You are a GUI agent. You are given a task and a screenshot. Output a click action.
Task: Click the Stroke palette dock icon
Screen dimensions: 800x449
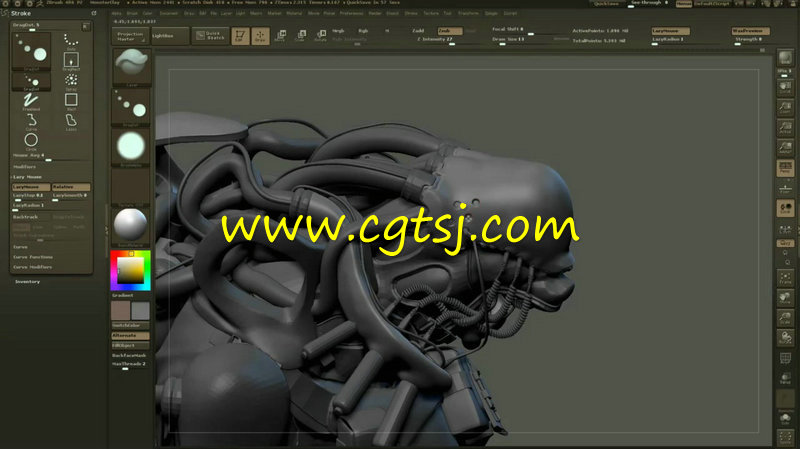pyautogui.click(x=94, y=13)
